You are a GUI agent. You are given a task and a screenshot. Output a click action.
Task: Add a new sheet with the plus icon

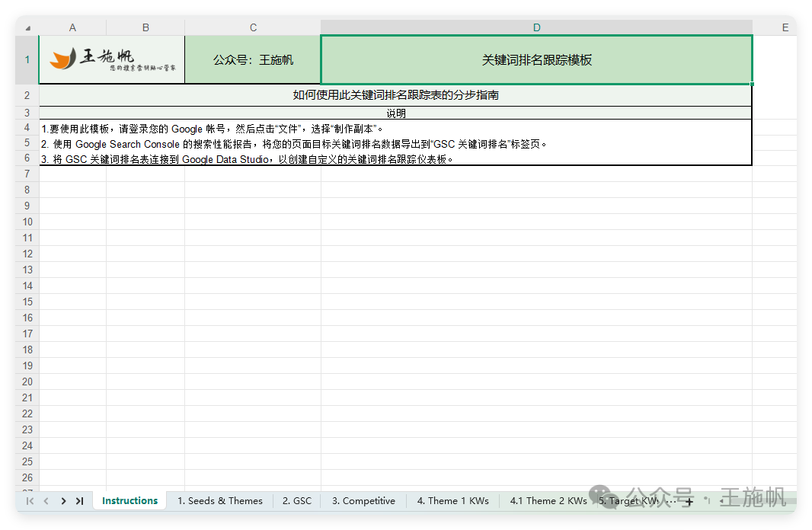pyautogui.click(x=689, y=502)
